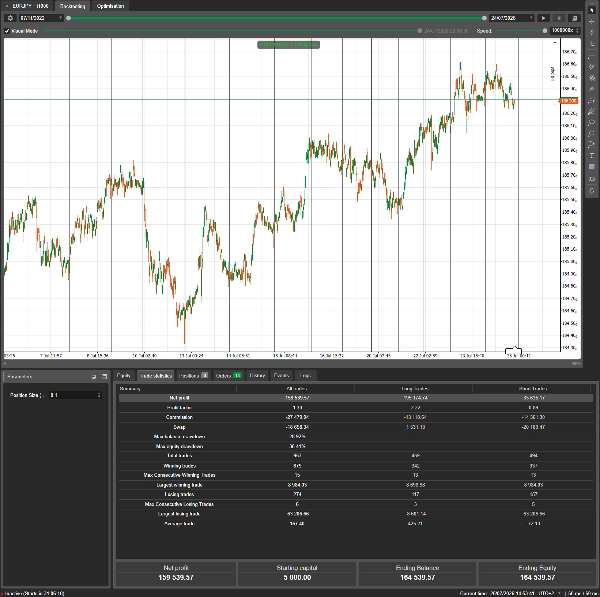600x597 pixels.
Task: Select the fourth tool under crosshair
Action: [592, 44]
